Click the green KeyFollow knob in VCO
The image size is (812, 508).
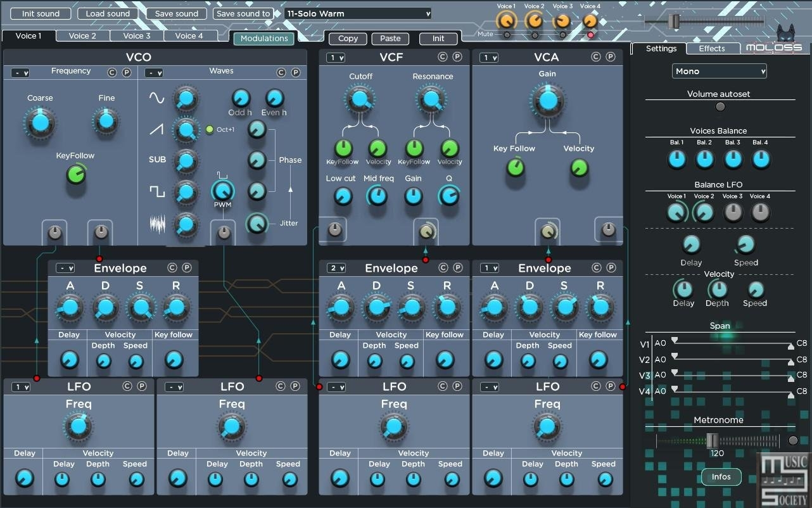[x=76, y=175]
